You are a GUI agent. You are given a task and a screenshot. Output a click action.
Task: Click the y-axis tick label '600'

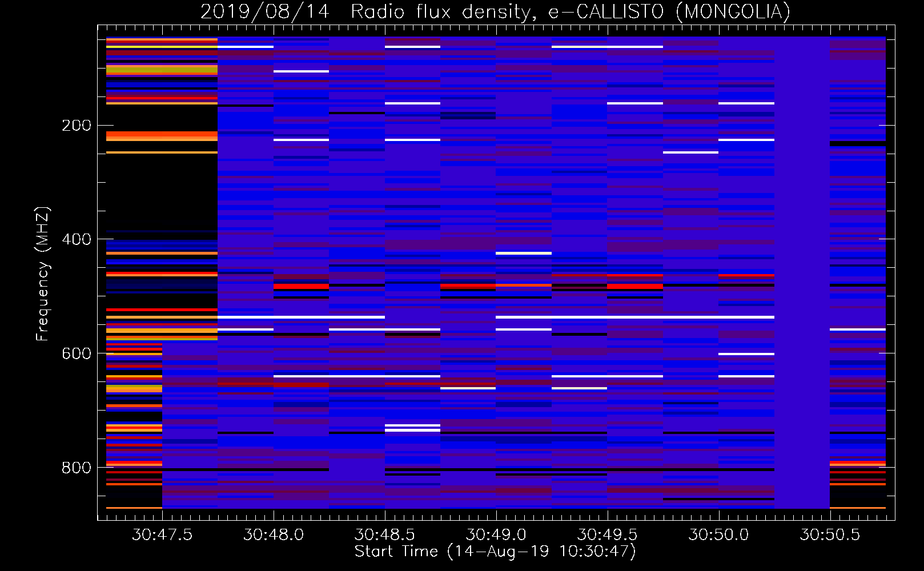[77, 354]
